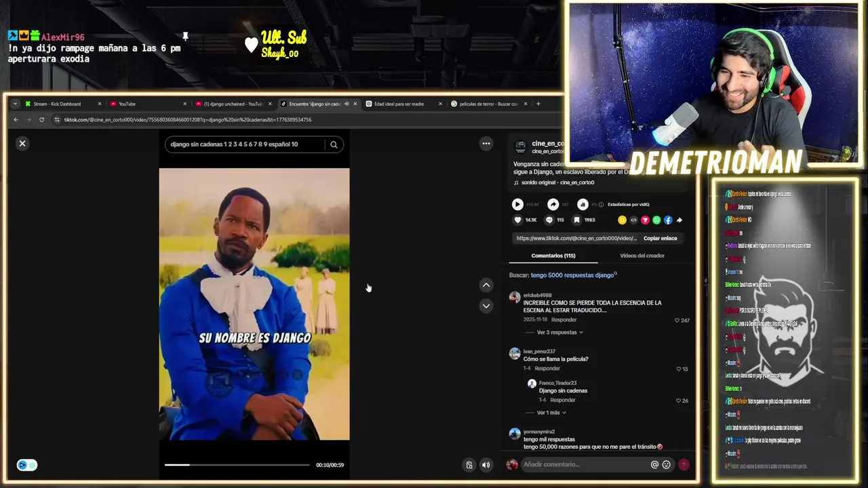Mute the video with the speaker icon
The image size is (868, 488).
point(486,465)
